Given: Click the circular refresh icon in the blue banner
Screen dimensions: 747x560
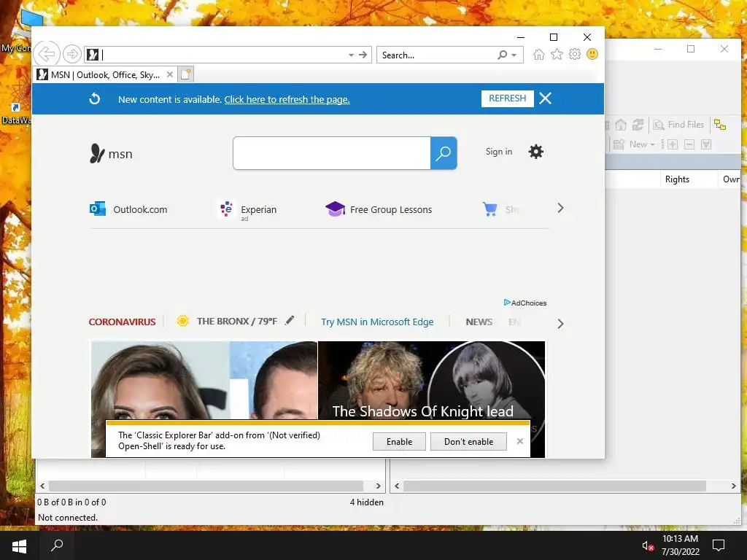Looking at the screenshot, I should coord(95,98).
